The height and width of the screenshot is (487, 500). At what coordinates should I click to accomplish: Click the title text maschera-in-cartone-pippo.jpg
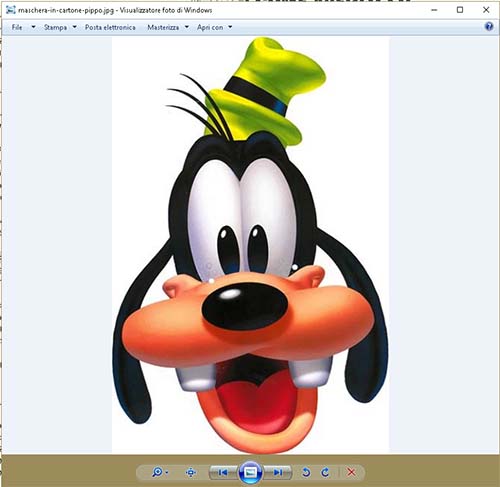point(66,10)
